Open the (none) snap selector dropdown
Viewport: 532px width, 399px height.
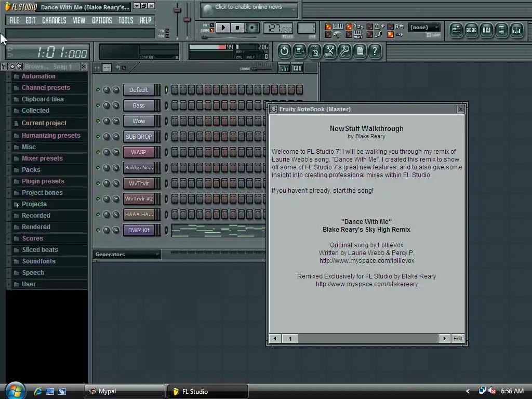coord(424,28)
